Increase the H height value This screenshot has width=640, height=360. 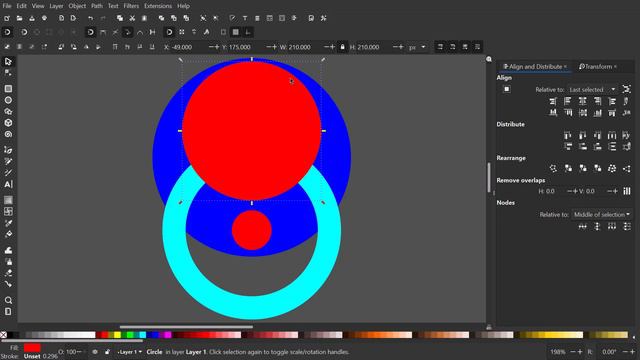click(401, 47)
